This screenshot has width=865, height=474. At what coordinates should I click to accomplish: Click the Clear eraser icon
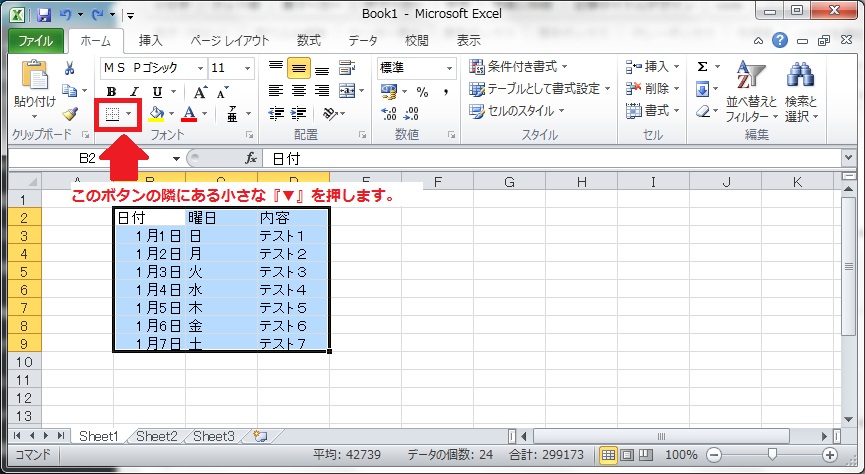coord(703,111)
